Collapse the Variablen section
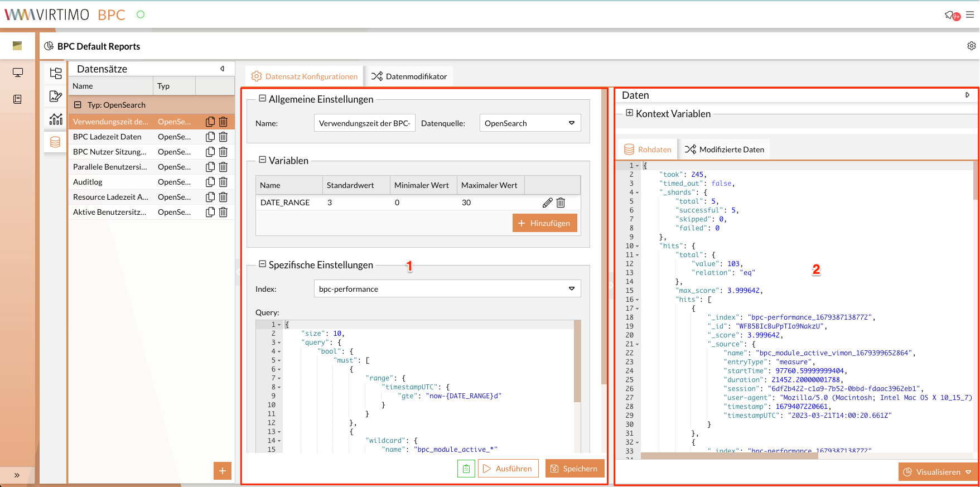The image size is (980, 487). (x=262, y=160)
